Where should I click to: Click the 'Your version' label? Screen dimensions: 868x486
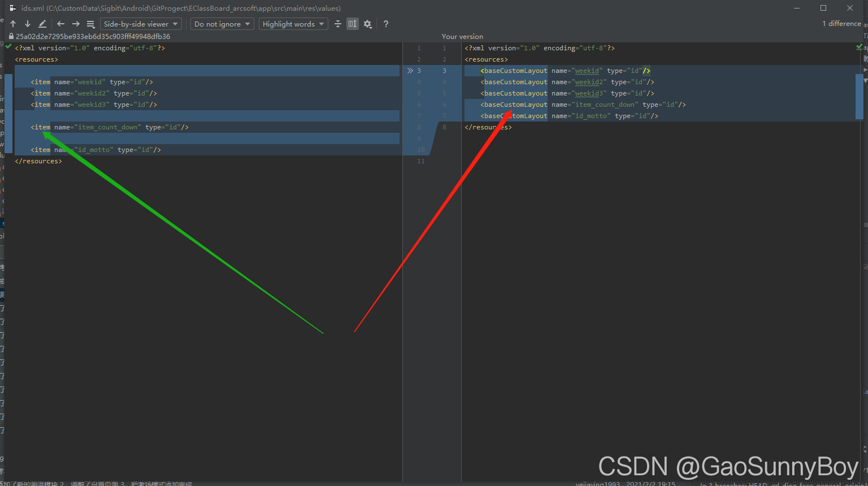coord(462,36)
